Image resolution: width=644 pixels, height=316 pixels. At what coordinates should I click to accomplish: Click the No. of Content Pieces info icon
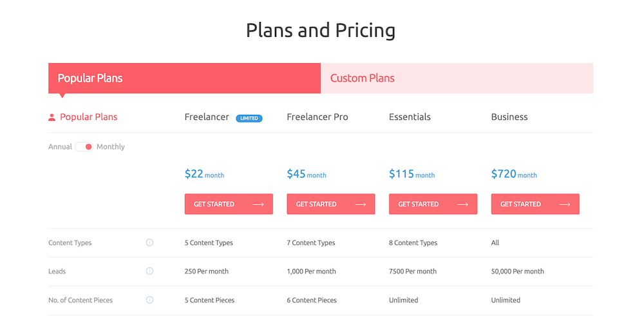tap(149, 300)
